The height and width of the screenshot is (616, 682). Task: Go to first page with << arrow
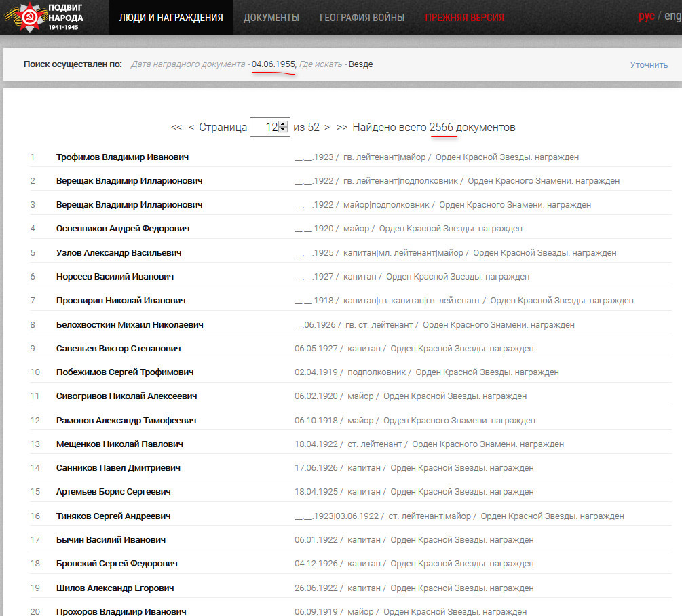coord(176,128)
